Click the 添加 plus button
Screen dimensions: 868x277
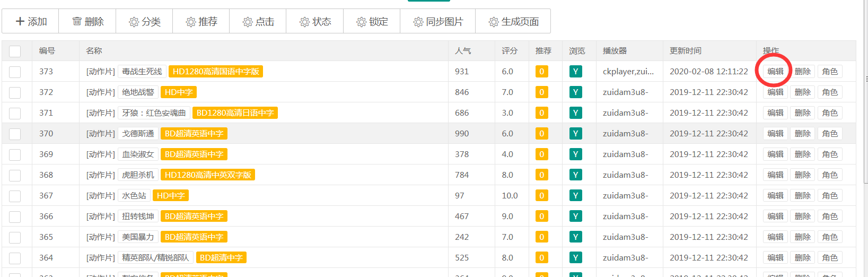coord(31,21)
